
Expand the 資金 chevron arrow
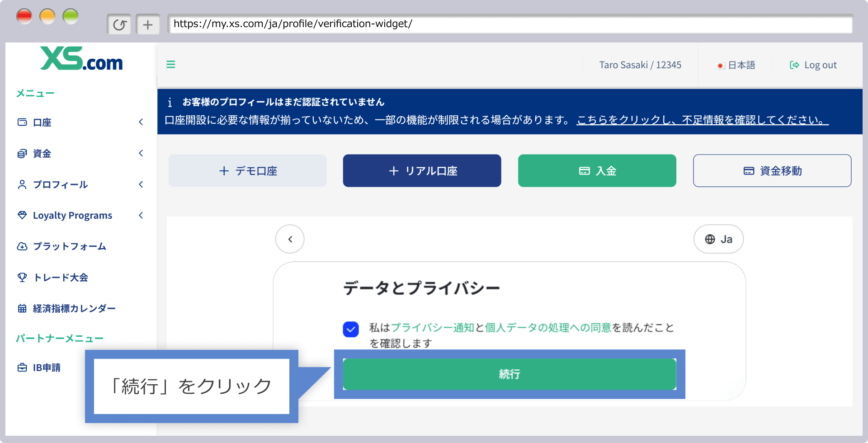point(141,153)
